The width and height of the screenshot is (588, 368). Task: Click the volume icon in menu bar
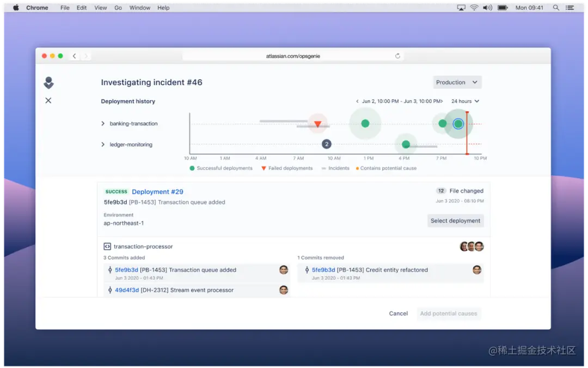pos(487,8)
